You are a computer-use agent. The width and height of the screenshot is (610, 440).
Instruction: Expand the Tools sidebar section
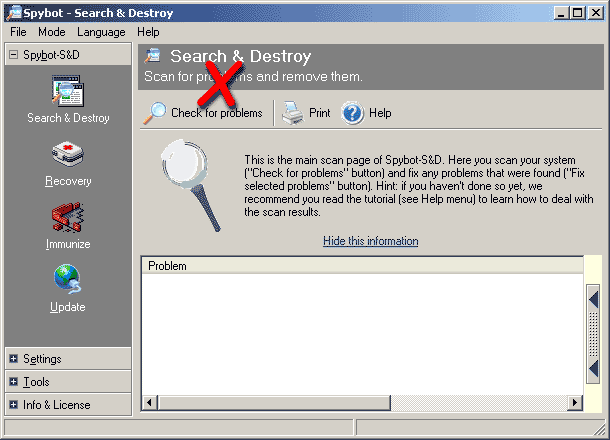pyautogui.click(x=13, y=382)
